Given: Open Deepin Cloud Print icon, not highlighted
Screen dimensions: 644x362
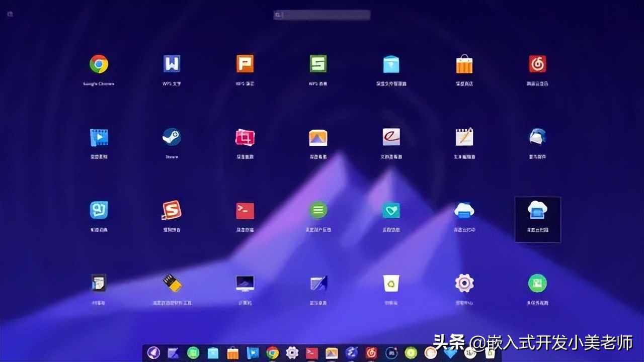Looking at the screenshot, I should click(x=464, y=210).
